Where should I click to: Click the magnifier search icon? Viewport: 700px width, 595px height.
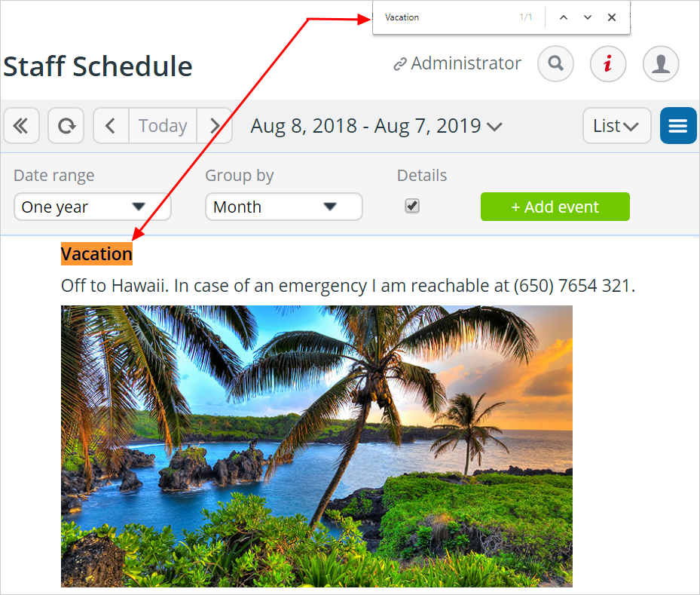click(x=555, y=63)
